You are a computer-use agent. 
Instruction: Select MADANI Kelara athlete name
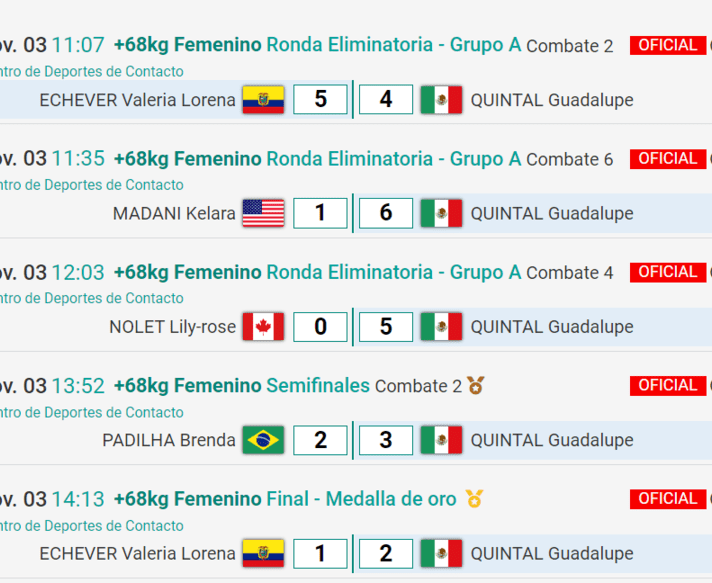(x=174, y=213)
